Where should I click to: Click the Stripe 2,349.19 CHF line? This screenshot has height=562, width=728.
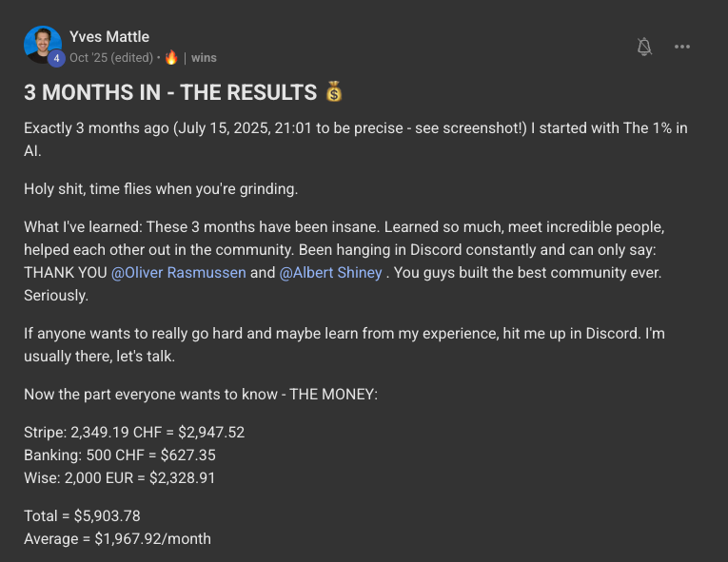[x=134, y=432]
